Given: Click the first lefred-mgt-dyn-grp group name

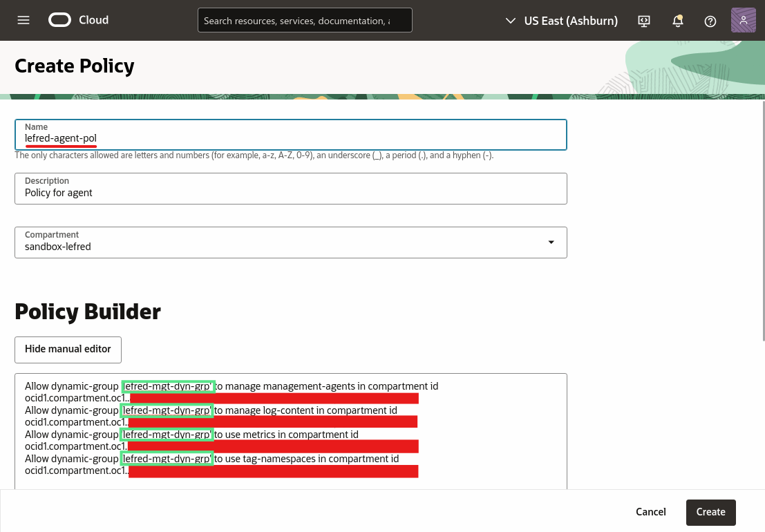Looking at the screenshot, I should click(x=168, y=386).
